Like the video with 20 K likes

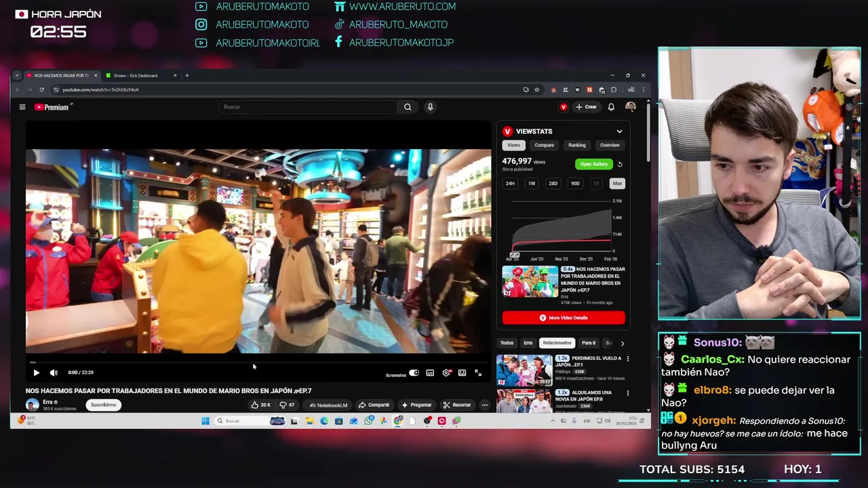click(260, 405)
